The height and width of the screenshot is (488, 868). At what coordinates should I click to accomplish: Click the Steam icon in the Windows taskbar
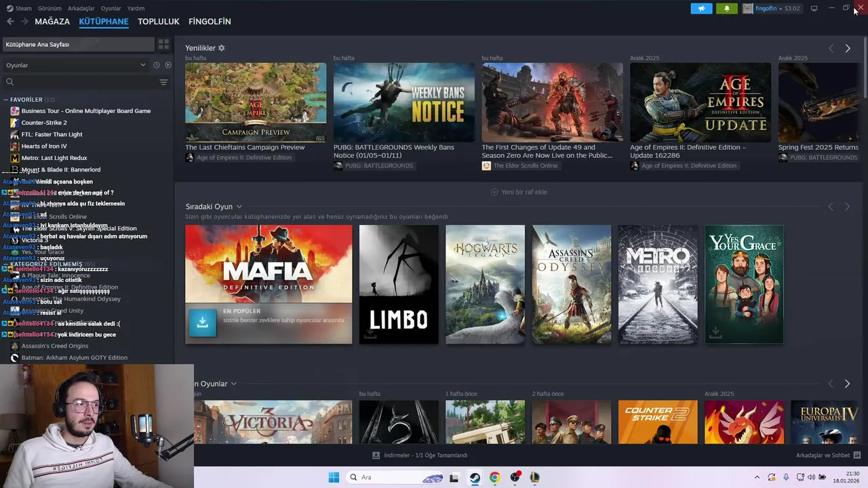(475, 477)
